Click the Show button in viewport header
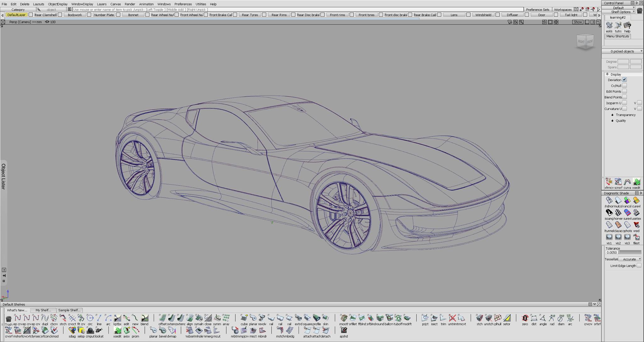Viewport: 644px width, 342px height. tap(578, 22)
